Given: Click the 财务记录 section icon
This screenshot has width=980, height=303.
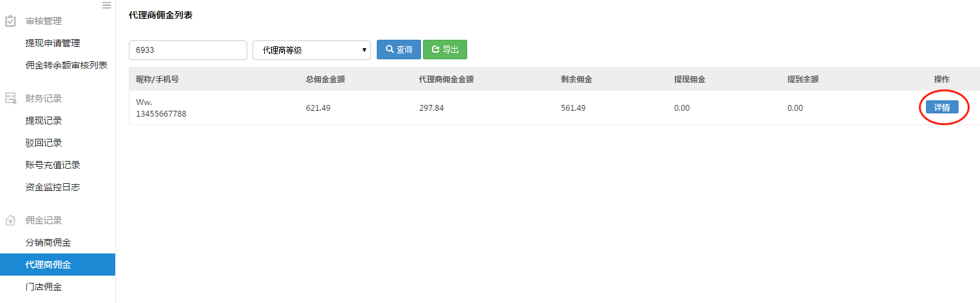Looking at the screenshot, I should tap(10, 98).
